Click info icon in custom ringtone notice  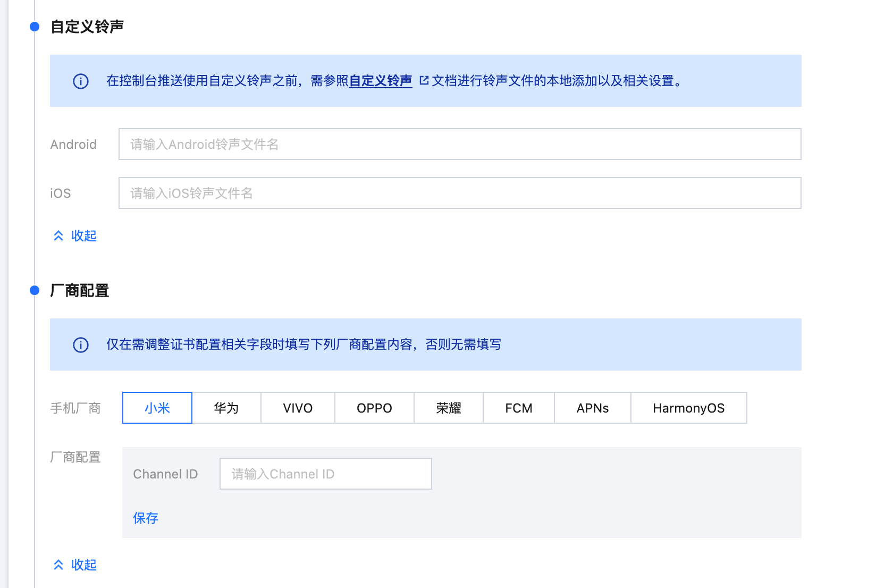[x=81, y=81]
